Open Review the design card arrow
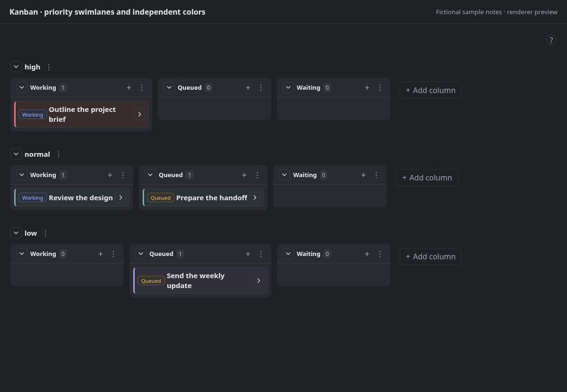Screen dimensions: 567x392 (120, 197)
